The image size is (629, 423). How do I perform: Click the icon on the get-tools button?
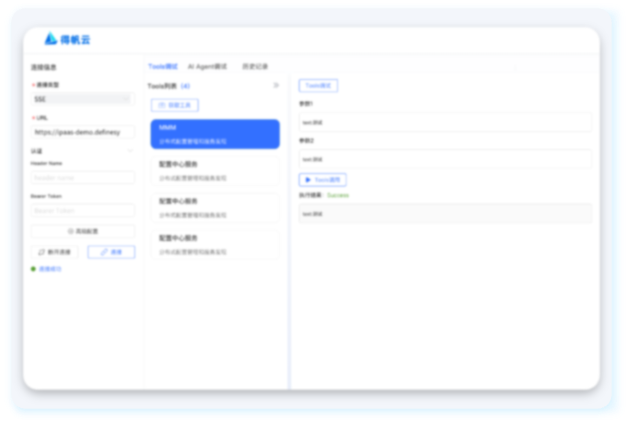pyautogui.click(x=162, y=105)
